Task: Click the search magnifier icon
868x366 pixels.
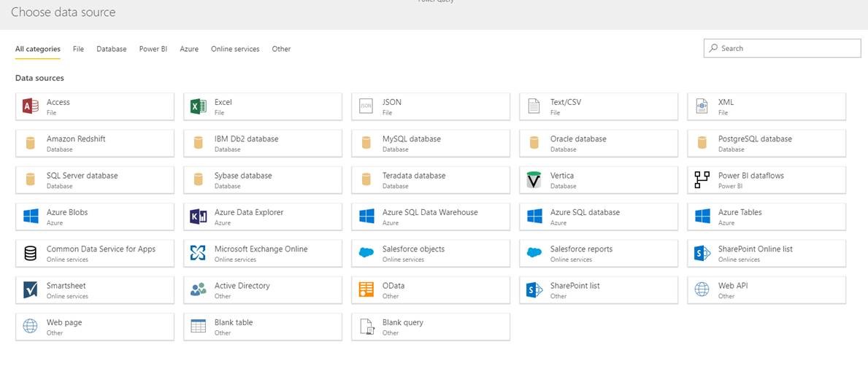Action: [713, 48]
